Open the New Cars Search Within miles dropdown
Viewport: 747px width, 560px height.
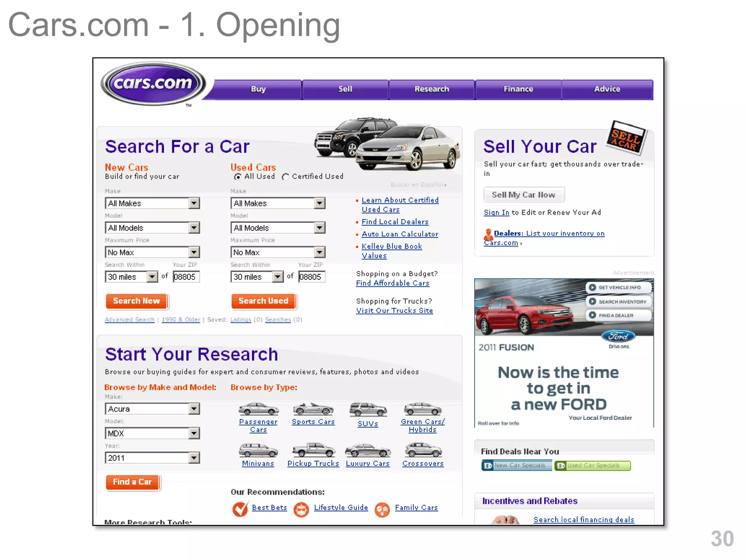click(132, 277)
